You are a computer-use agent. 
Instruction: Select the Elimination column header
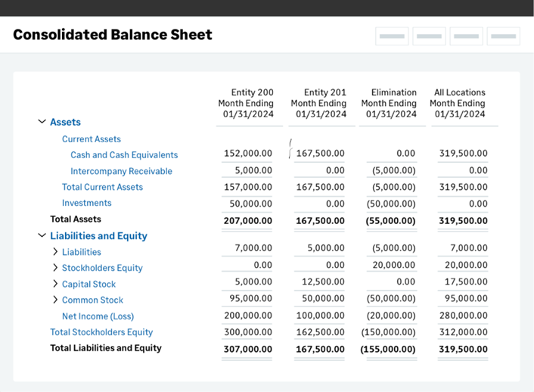coord(389,104)
